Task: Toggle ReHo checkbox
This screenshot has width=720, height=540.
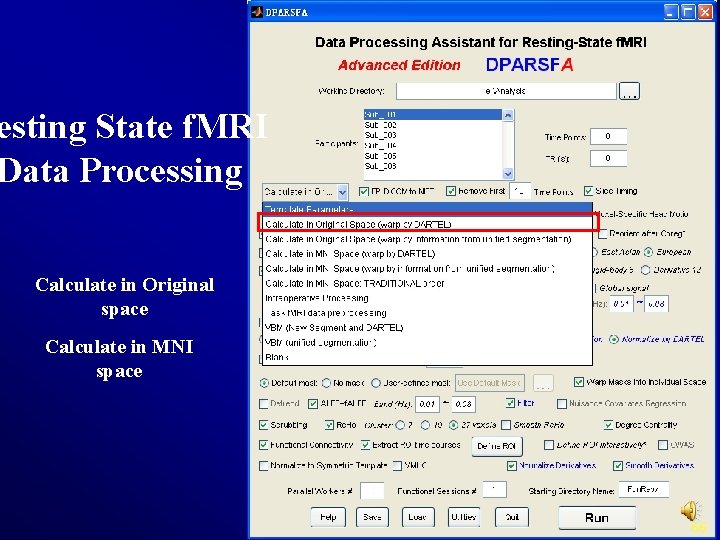Action: coord(329,425)
